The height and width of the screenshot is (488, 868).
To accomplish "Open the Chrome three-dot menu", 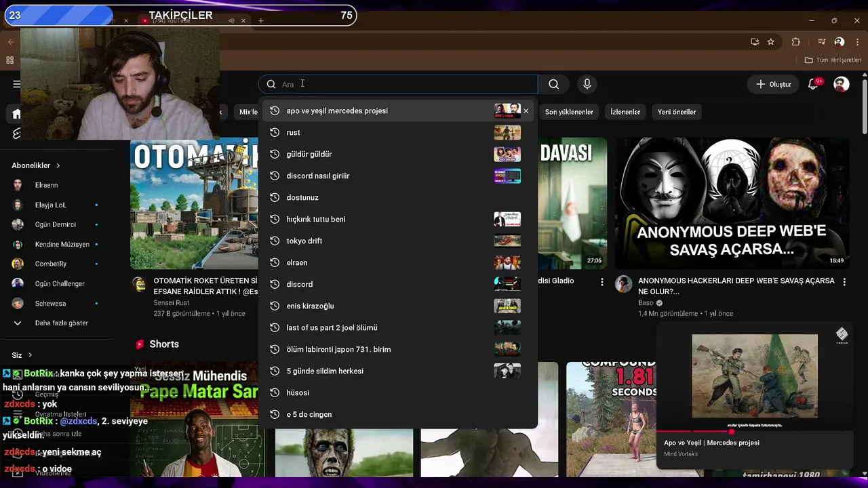I will click(856, 41).
